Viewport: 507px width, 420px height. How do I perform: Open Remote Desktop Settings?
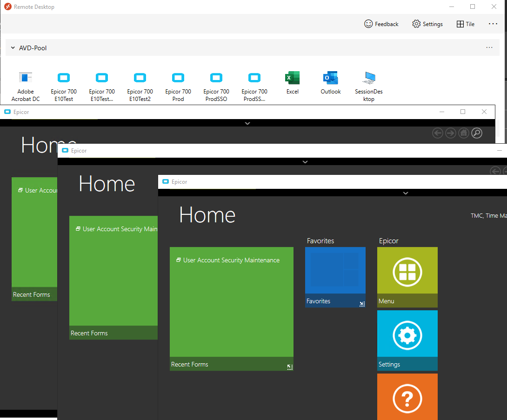(x=427, y=24)
